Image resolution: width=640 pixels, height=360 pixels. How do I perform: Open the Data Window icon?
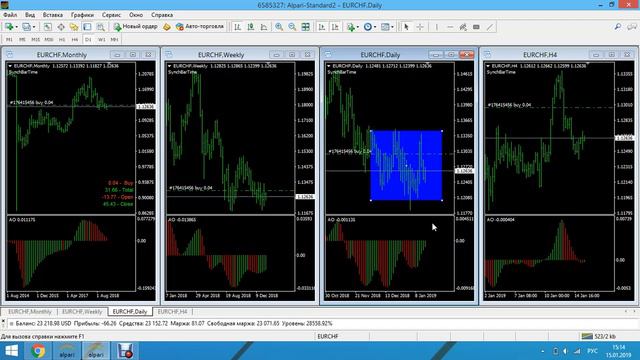pos(61,27)
